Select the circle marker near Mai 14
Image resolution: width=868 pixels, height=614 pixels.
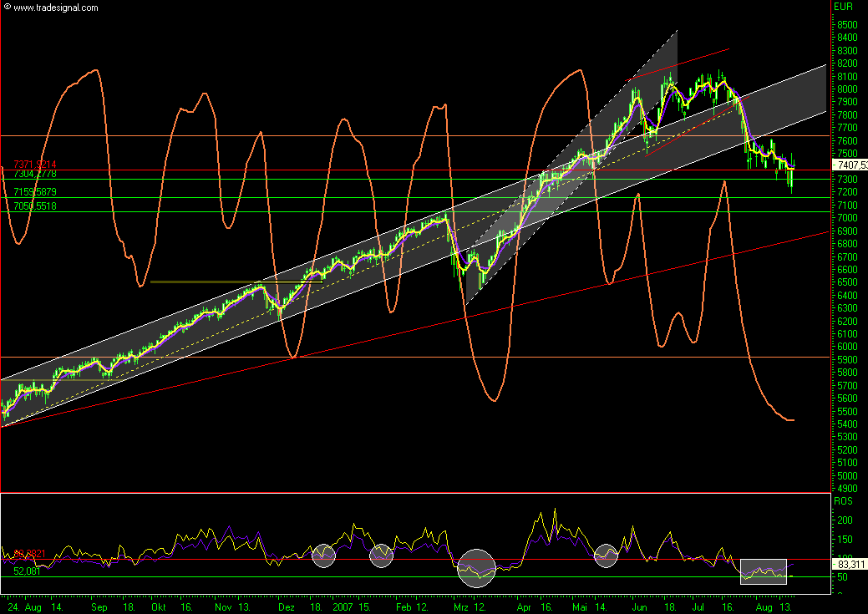pyautogui.click(x=607, y=554)
